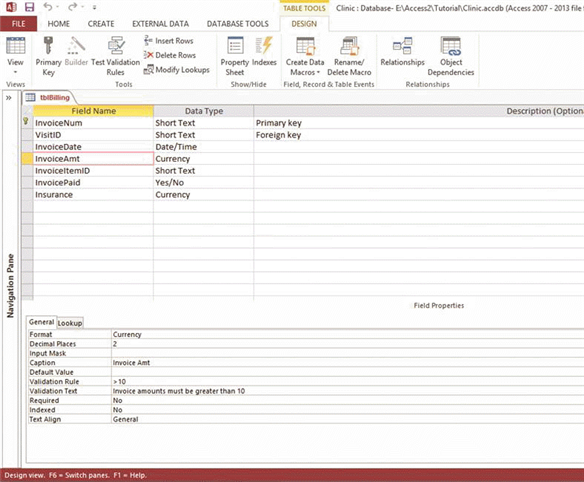Image resolution: width=584 pixels, height=482 pixels.
Task: Click the 'Foreign key' description cell
Action: [x=419, y=135]
